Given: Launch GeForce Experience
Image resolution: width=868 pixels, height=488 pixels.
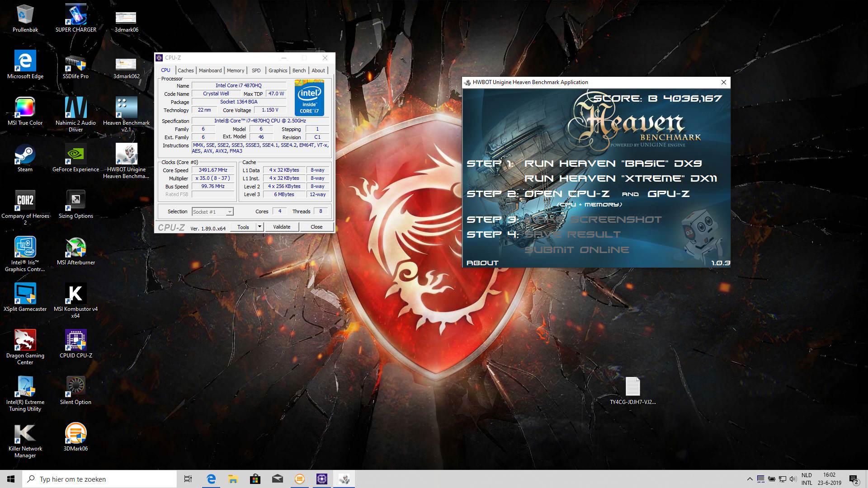Looking at the screenshot, I should click(x=75, y=158).
